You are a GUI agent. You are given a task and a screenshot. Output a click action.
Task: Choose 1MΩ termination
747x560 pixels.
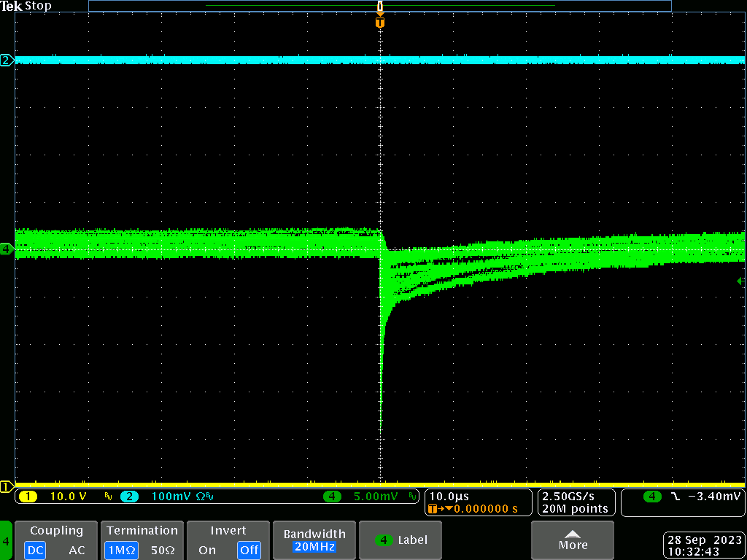[x=120, y=550]
